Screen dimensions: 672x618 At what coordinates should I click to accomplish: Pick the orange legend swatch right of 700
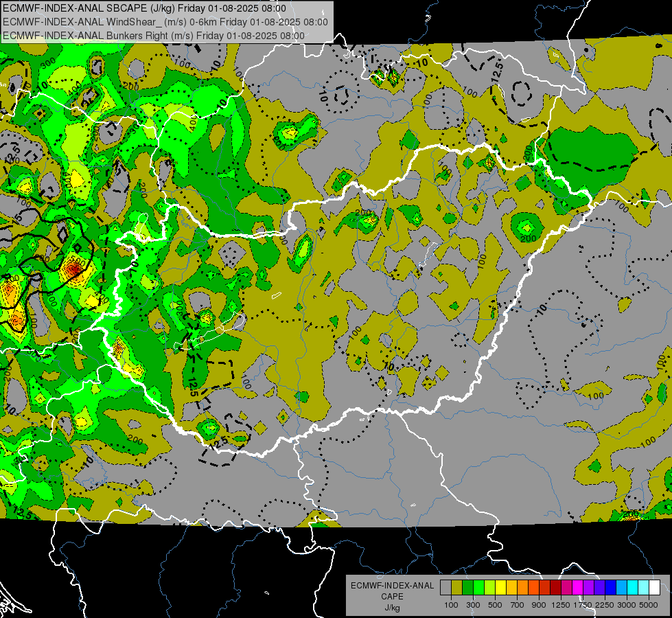click(523, 588)
